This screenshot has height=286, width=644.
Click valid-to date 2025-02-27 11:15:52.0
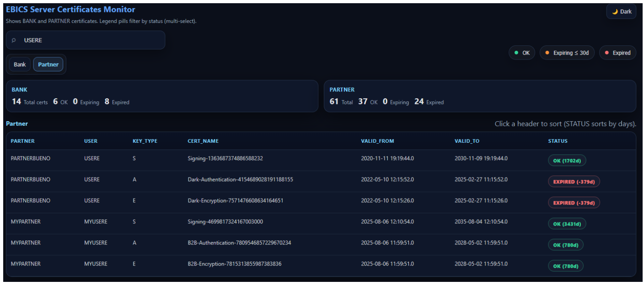point(481,179)
